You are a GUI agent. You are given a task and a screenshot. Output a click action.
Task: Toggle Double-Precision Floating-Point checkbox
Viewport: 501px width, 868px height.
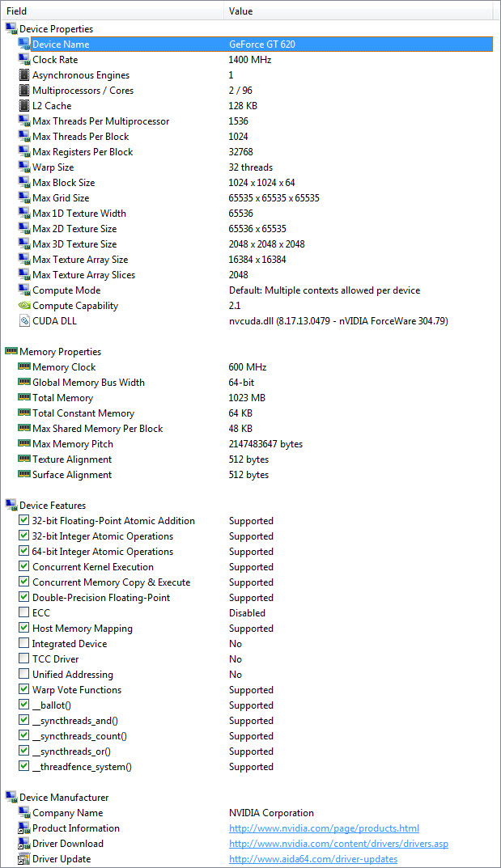(23, 597)
